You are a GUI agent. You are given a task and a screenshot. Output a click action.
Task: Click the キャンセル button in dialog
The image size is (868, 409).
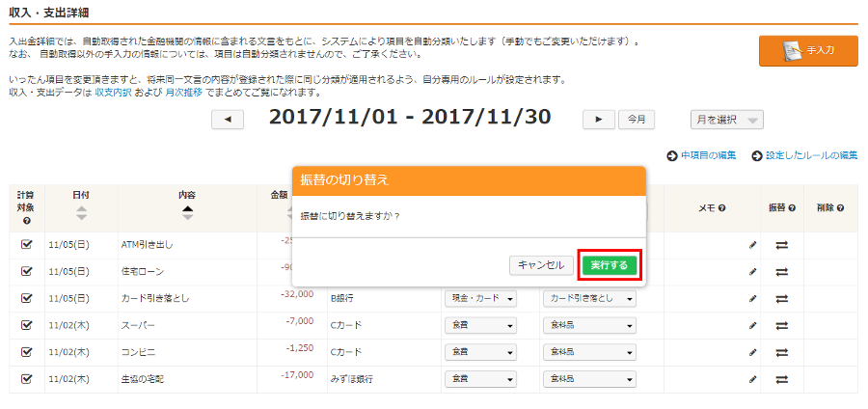(540, 265)
